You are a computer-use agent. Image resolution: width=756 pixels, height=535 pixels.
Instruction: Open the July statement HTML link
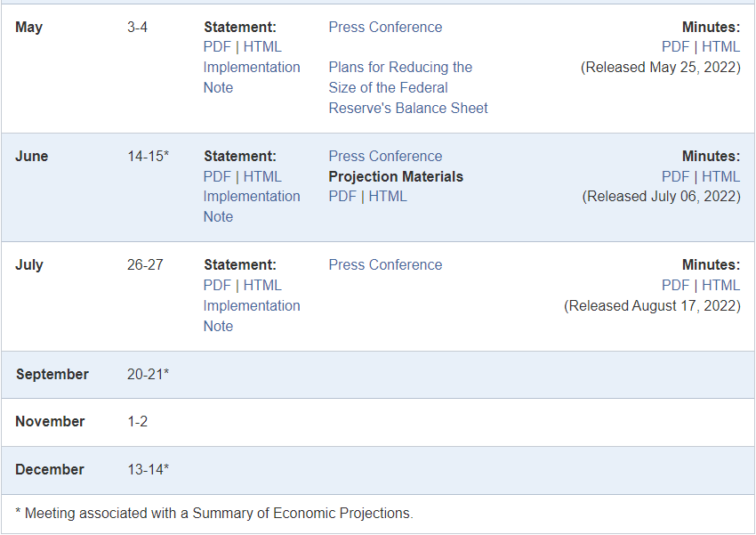point(262,285)
